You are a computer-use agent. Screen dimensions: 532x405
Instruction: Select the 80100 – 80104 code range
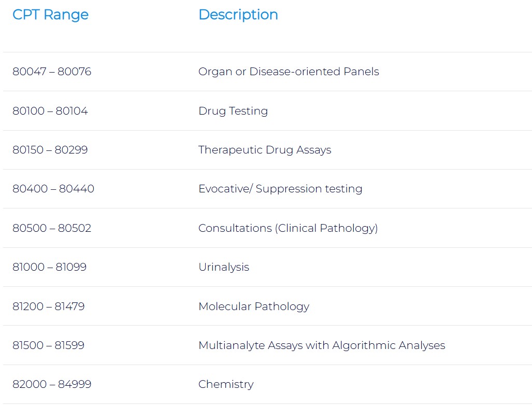click(50, 111)
